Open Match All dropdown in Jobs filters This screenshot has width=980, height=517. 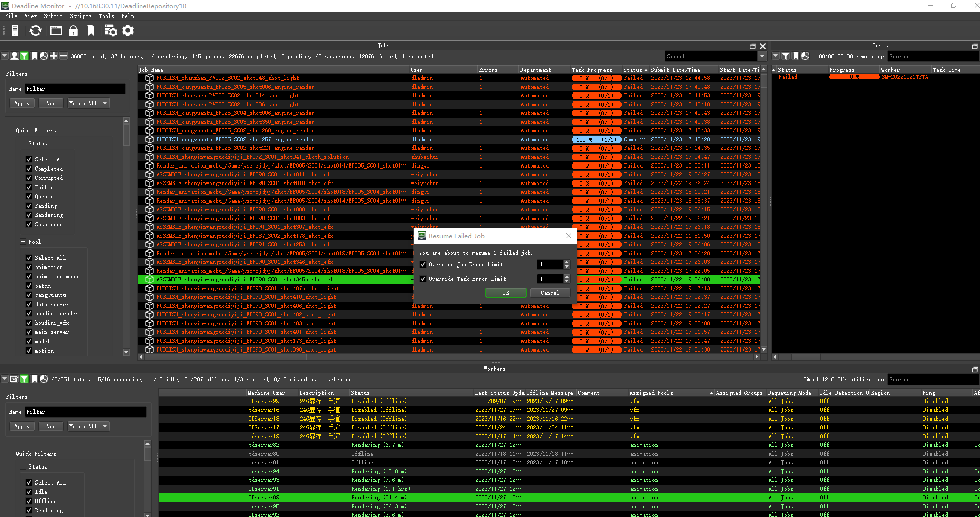point(88,103)
